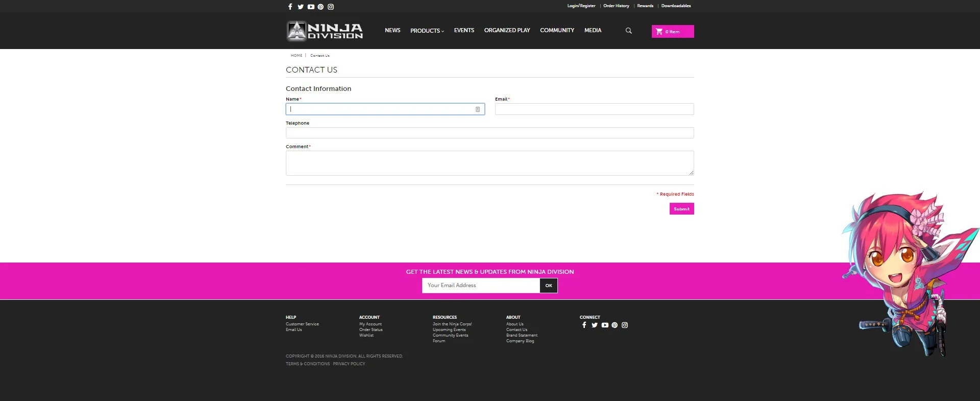Open Twitter icon under footer Connect
Screen dimensions: 980x401
595,325
